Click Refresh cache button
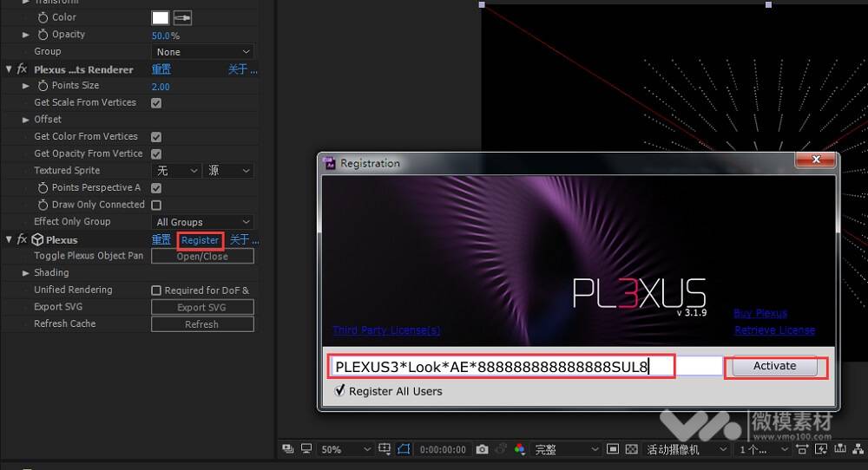This screenshot has height=470, width=868. point(202,324)
